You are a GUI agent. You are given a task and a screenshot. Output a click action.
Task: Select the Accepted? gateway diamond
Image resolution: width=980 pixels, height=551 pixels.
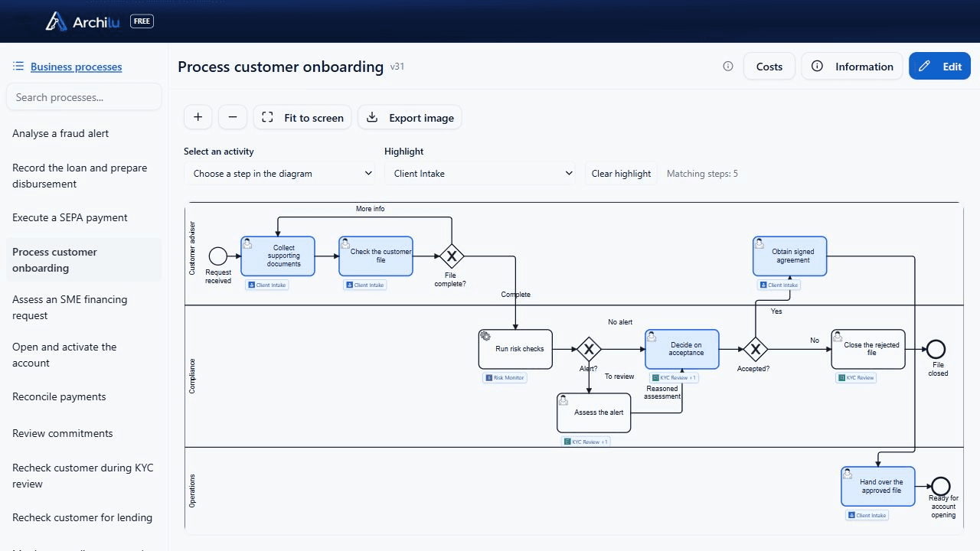tap(755, 350)
